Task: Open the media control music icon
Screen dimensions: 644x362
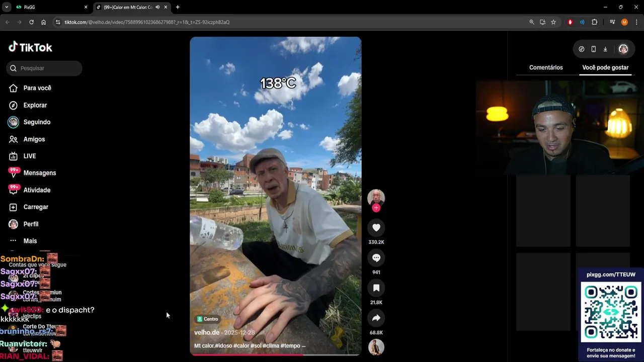Action: tap(612, 22)
